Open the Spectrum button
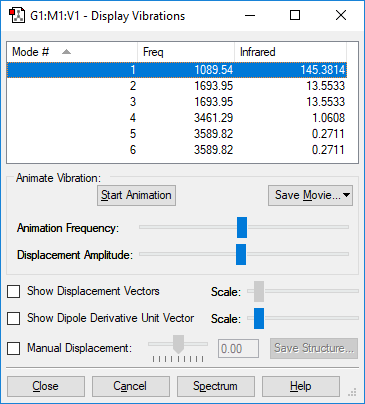The image size is (365, 404). click(x=216, y=386)
